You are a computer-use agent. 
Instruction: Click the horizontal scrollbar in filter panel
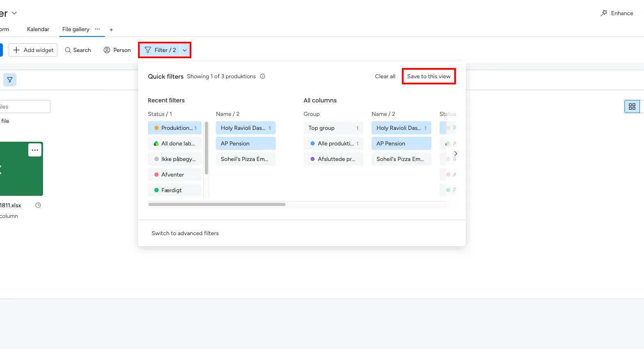[x=217, y=204]
